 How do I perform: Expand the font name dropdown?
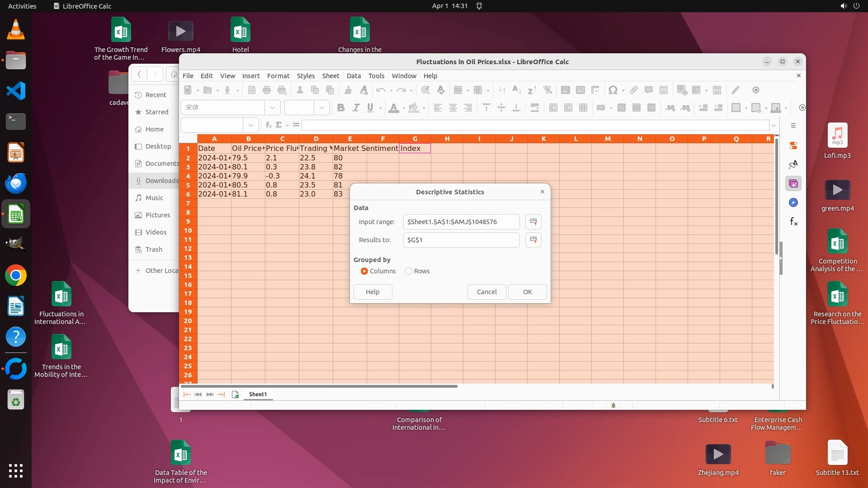(x=273, y=108)
